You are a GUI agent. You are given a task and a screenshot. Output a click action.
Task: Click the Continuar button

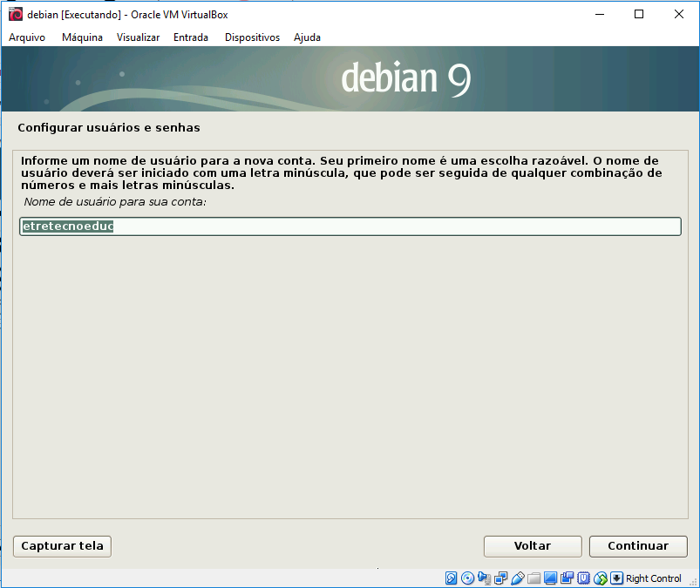click(x=638, y=546)
